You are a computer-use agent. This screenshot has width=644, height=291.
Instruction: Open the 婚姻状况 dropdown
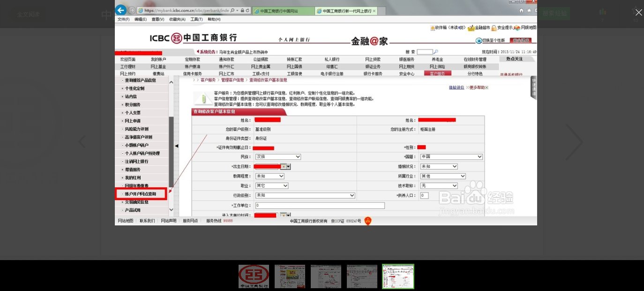[x=439, y=166]
